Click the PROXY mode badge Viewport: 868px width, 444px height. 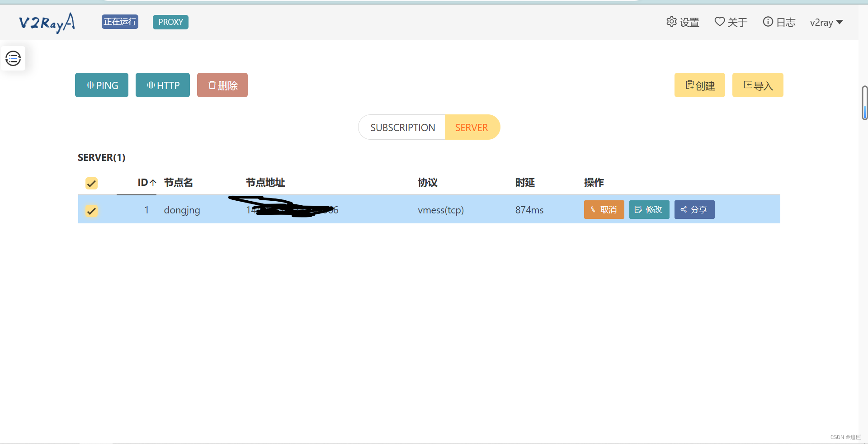coord(170,22)
